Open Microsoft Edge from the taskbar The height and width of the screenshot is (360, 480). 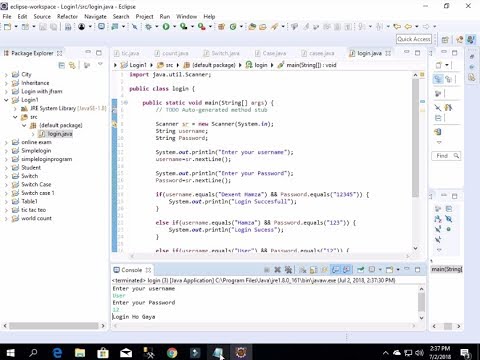(57, 353)
